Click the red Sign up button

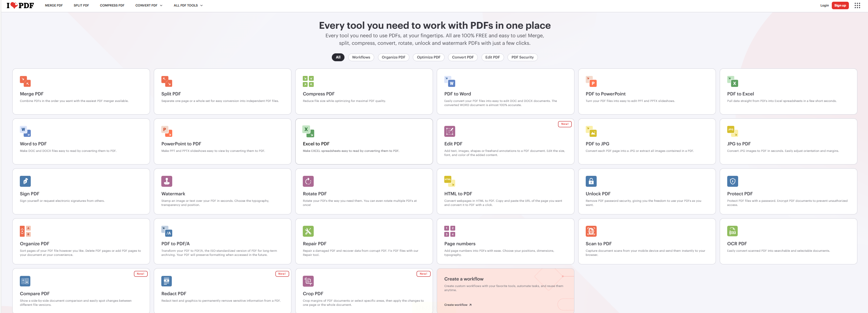click(840, 5)
